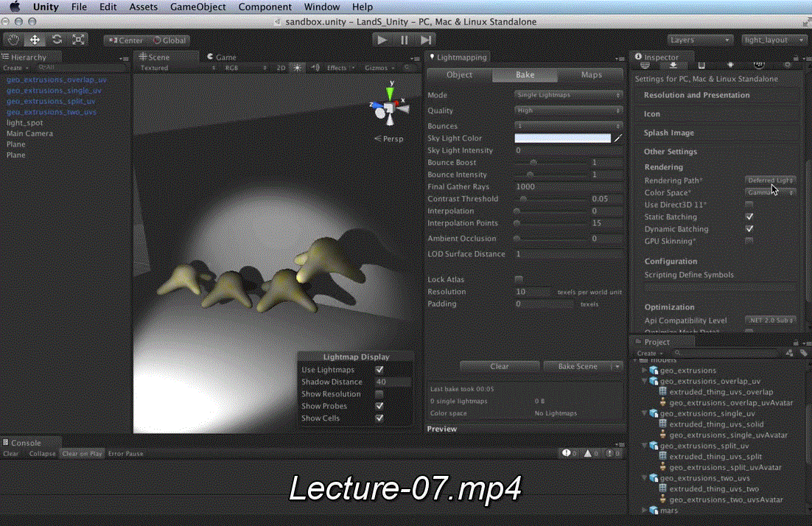This screenshot has height=526, width=812.
Task: Open the Lightmapping Maps tab
Action: click(x=591, y=74)
